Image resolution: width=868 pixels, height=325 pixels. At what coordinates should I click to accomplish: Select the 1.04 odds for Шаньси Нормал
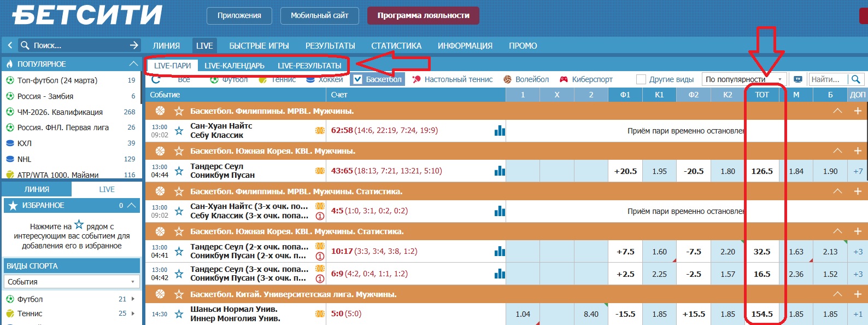(523, 314)
